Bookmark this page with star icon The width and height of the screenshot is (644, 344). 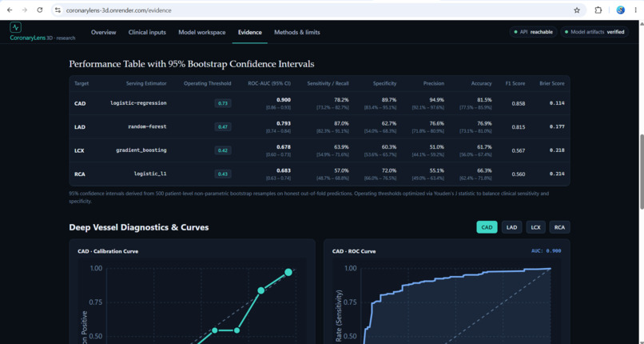click(x=577, y=10)
